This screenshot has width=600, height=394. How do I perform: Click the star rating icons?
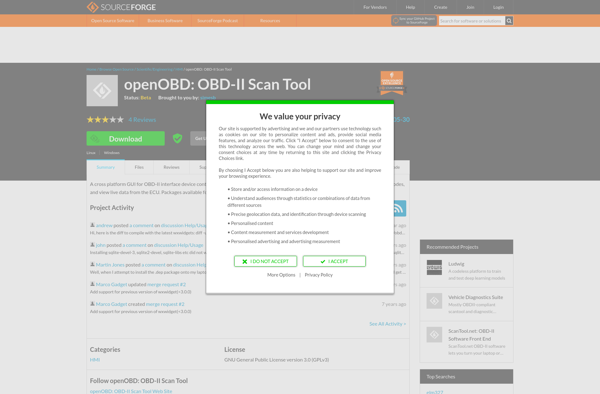105,120
